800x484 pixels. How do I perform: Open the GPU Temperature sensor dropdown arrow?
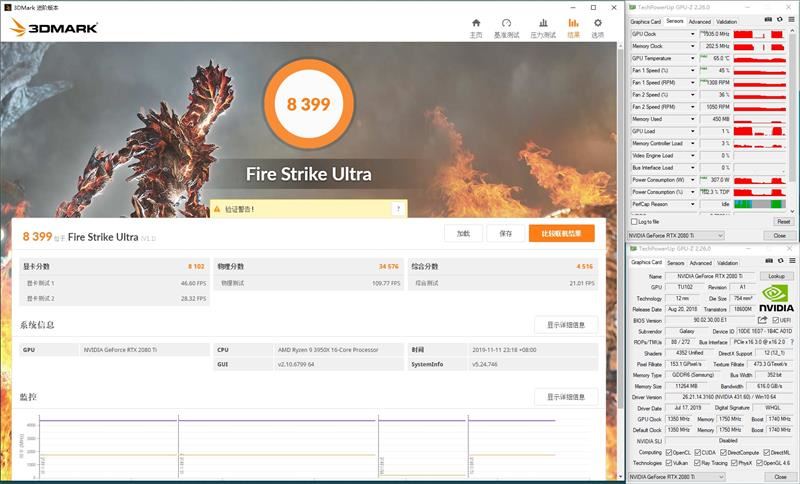pos(692,59)
